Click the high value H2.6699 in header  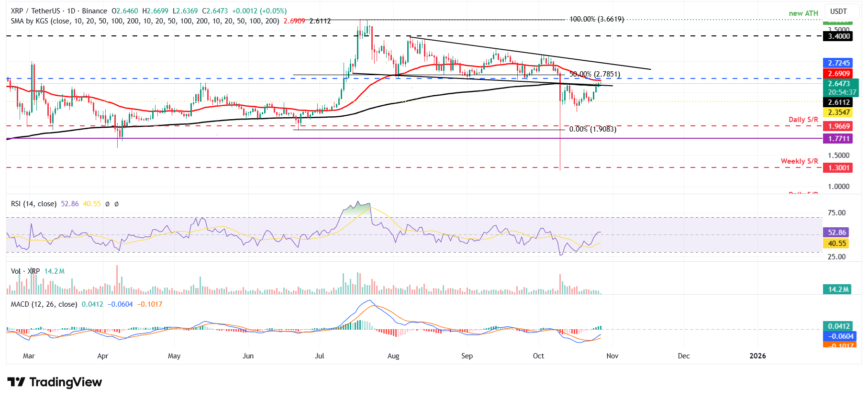pyautogui.click(x=155, y=11)
